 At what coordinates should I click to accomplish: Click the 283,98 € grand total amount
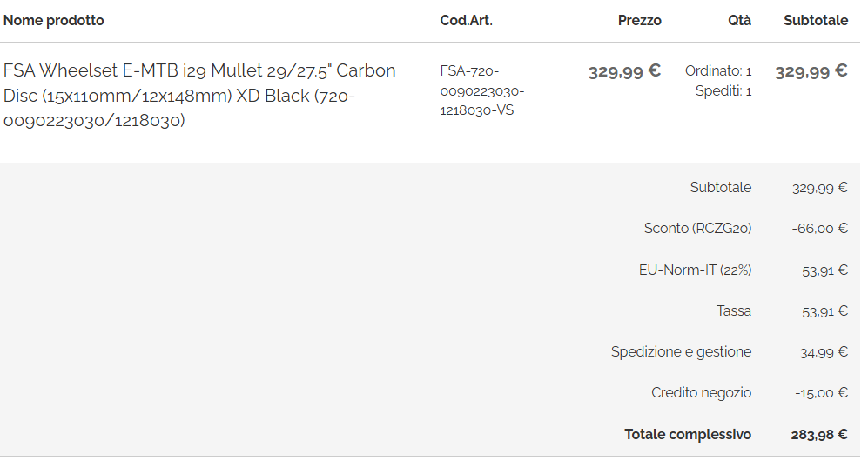(x=819, y=434)
